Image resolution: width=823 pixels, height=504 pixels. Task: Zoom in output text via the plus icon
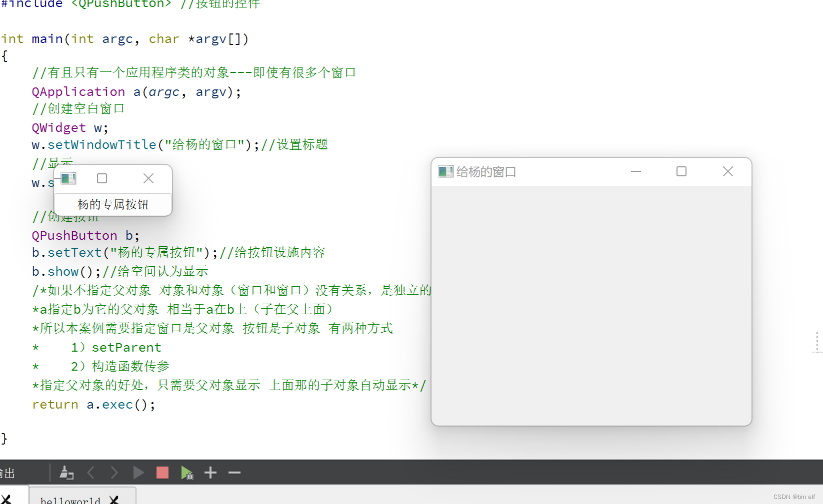pos(210,473)
